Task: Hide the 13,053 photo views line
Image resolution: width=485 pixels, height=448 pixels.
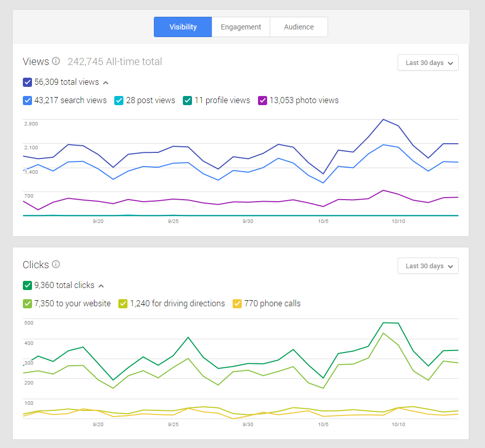Action: click(x=262, y=100)
